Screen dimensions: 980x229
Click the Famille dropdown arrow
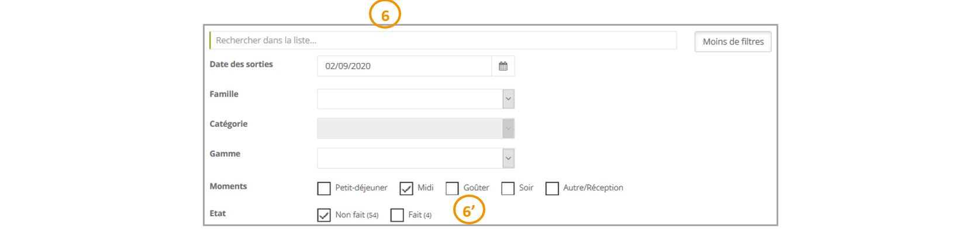pos(508,99)
